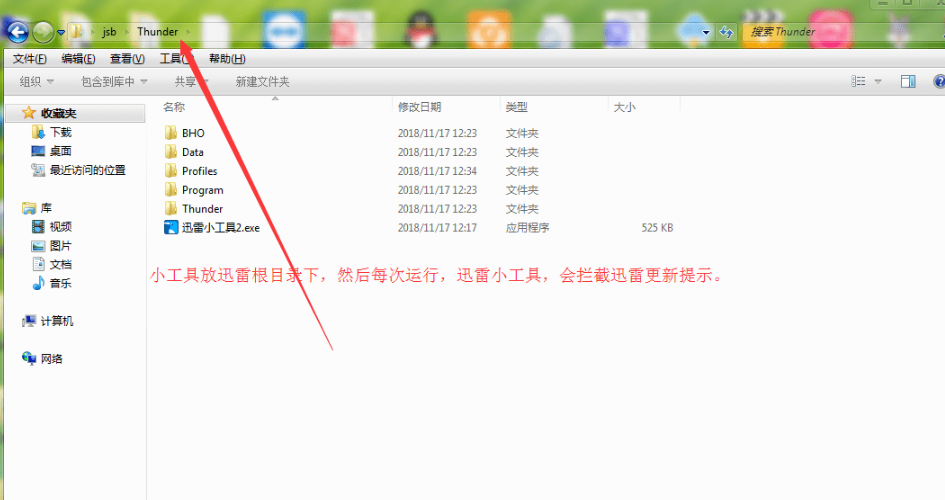Open 最近访问的位置 in sidebar

tap(87, 170)
